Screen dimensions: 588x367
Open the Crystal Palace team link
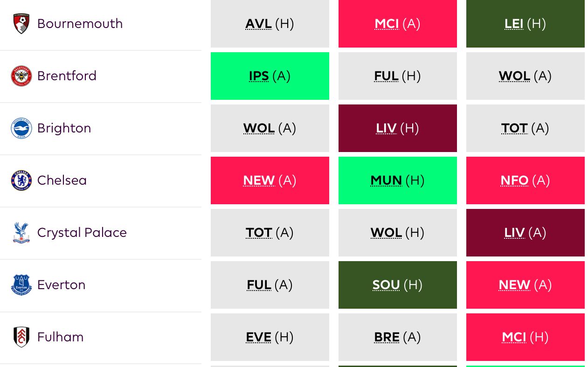click(82, 233)
